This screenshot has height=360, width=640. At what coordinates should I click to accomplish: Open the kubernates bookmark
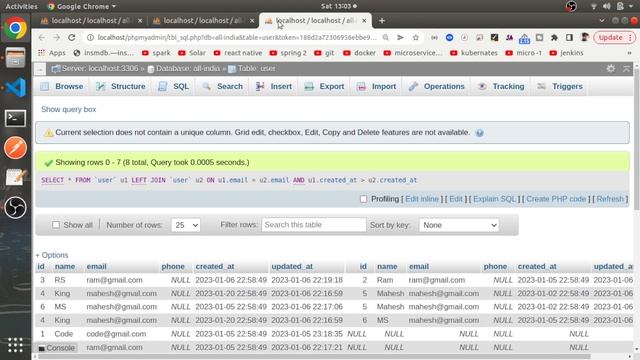(x=474, y=53)
